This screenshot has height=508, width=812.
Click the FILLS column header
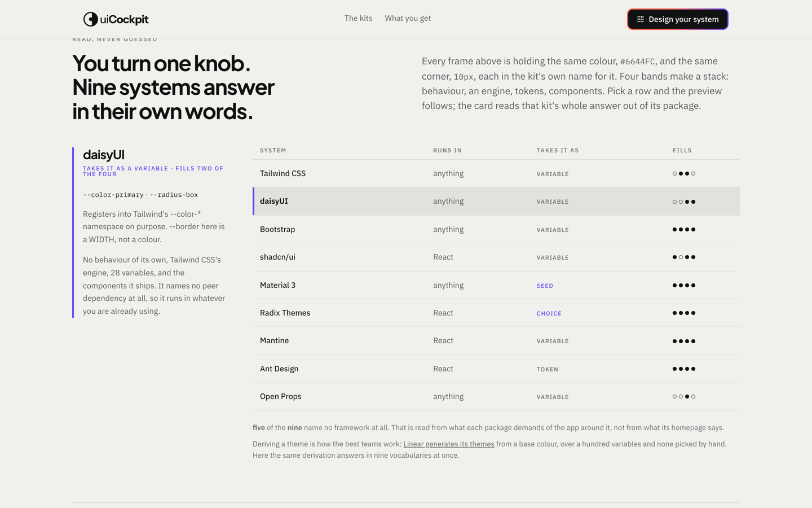pyautogui.click(x=682, y=150)
